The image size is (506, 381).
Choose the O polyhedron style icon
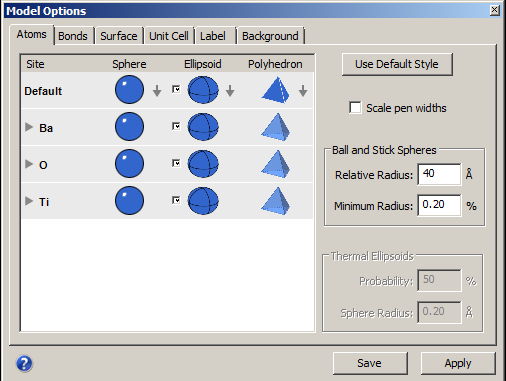coord(276,164)
